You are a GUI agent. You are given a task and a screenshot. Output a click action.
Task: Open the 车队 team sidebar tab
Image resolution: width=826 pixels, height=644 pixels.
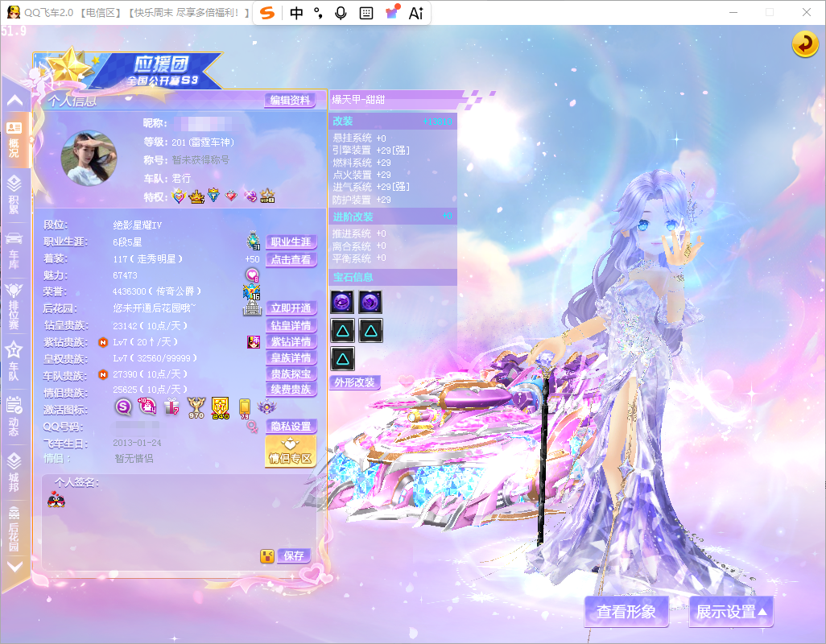[14, 361]
